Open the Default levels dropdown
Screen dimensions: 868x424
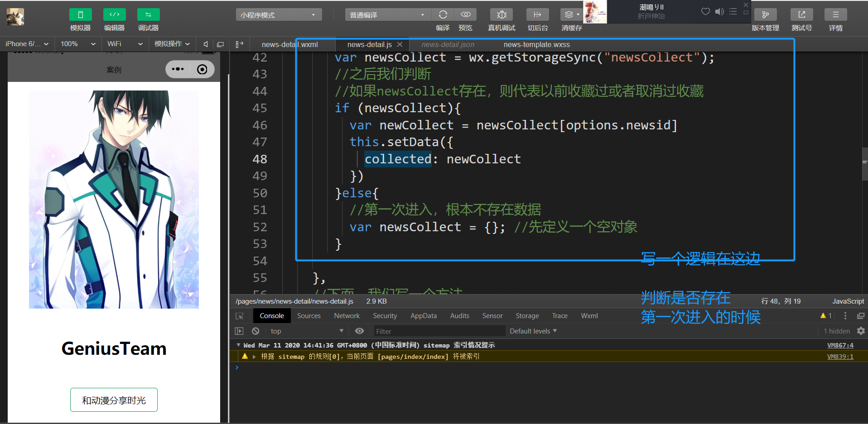533,331
